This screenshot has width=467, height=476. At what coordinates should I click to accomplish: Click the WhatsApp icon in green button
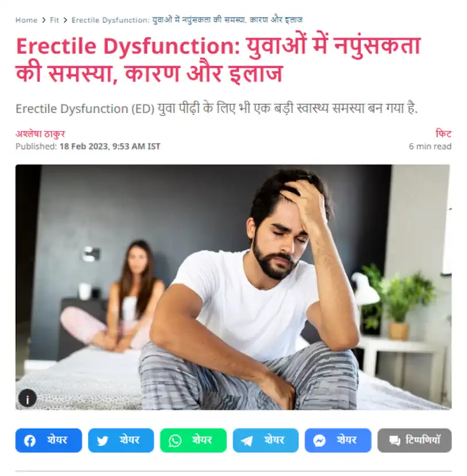click(175, 441)
